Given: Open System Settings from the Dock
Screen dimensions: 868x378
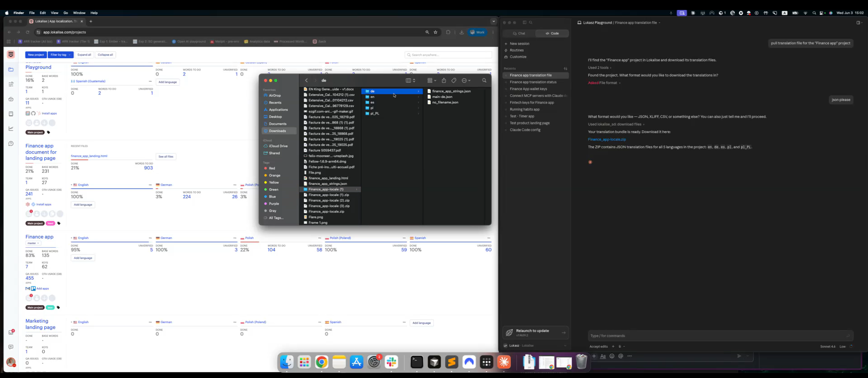Looking at the screenshot, I should pos(374,362).
